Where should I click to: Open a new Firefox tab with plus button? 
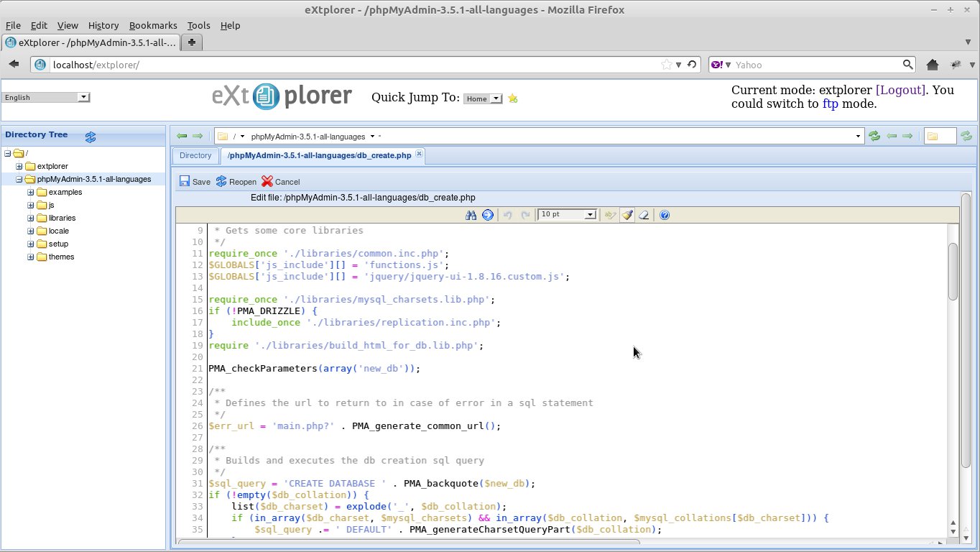[x=192, y=42]
